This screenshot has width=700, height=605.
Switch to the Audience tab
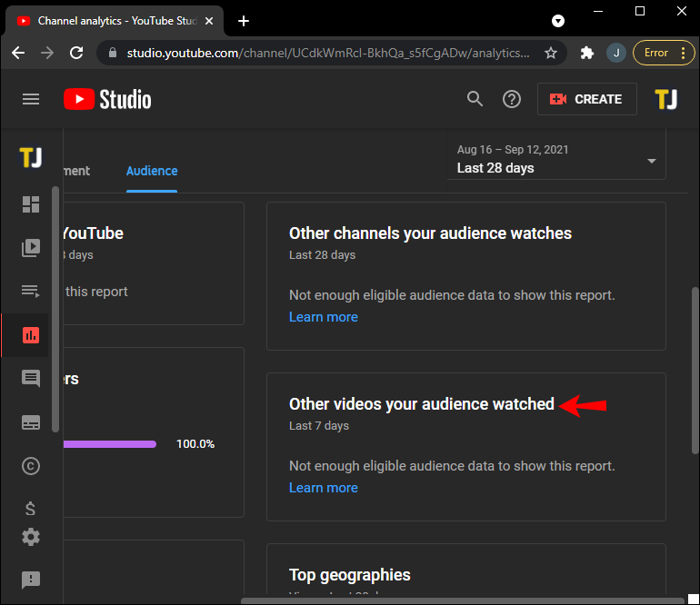point(152,171)
